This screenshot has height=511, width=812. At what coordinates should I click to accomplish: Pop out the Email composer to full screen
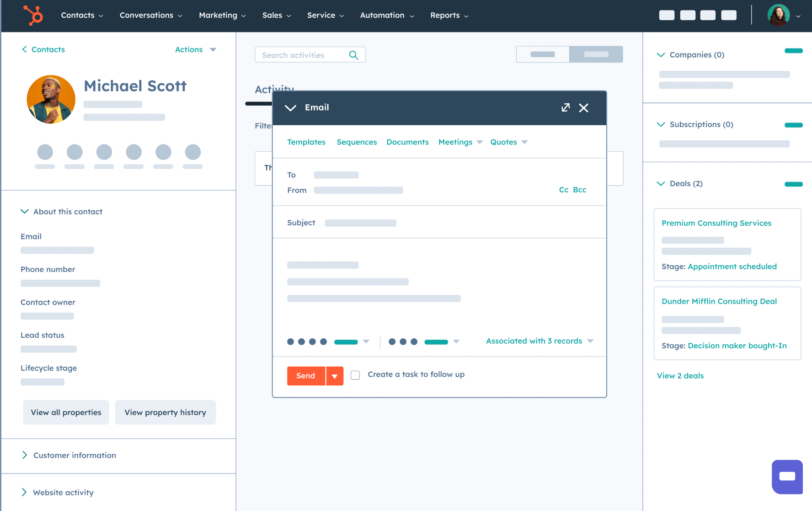click(x=565, y=107)
